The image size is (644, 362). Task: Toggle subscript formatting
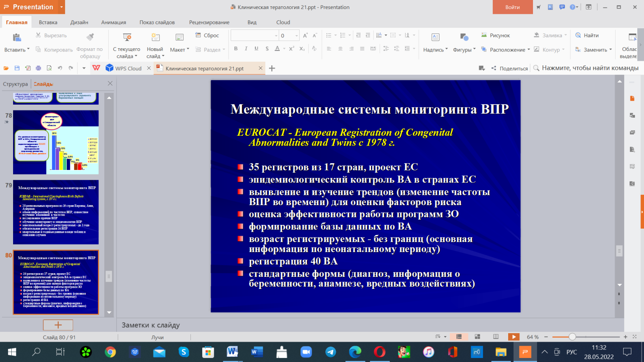pyautogui.click(x=302, y=49)
